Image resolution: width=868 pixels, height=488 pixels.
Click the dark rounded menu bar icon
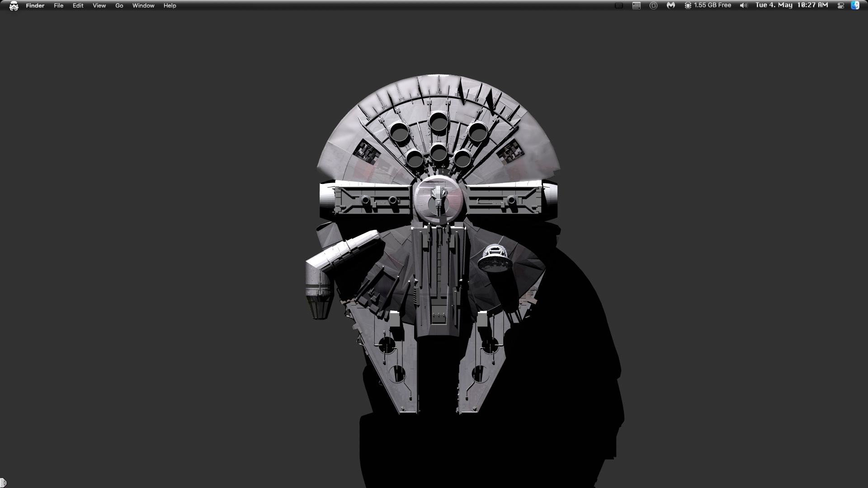tap(619, 5)
